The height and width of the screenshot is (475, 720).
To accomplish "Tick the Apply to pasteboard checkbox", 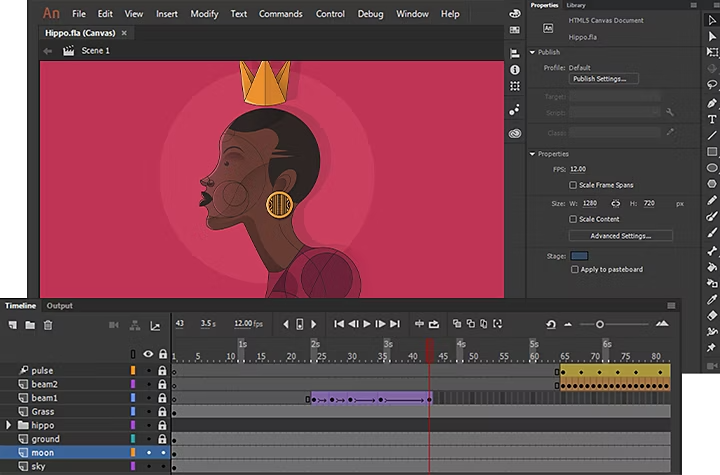I will point(574,269).
